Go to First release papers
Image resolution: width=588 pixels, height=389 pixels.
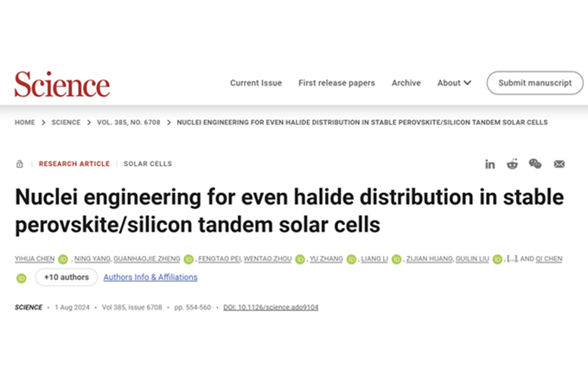click(x=336, y=83)
